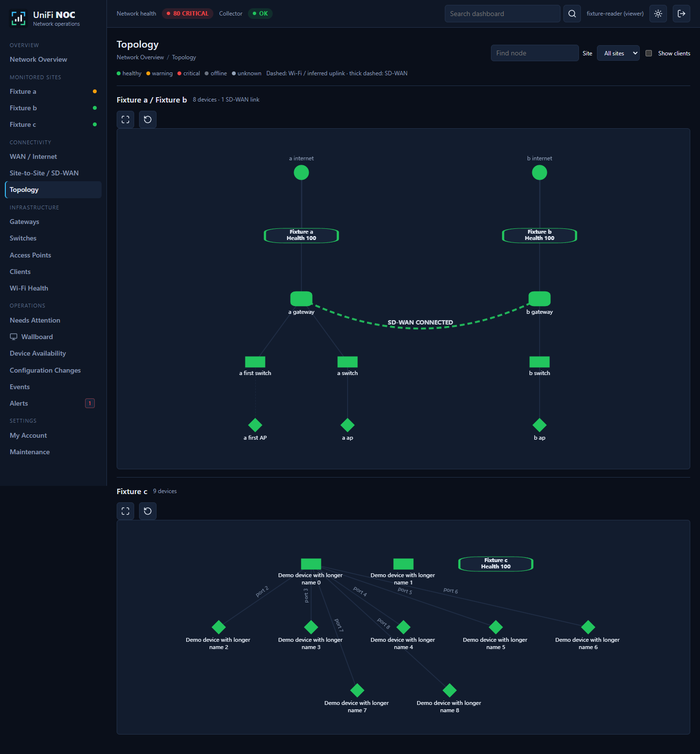Click the search magnifier icon
The image size is (700, 754).
[x=572, y=14]
